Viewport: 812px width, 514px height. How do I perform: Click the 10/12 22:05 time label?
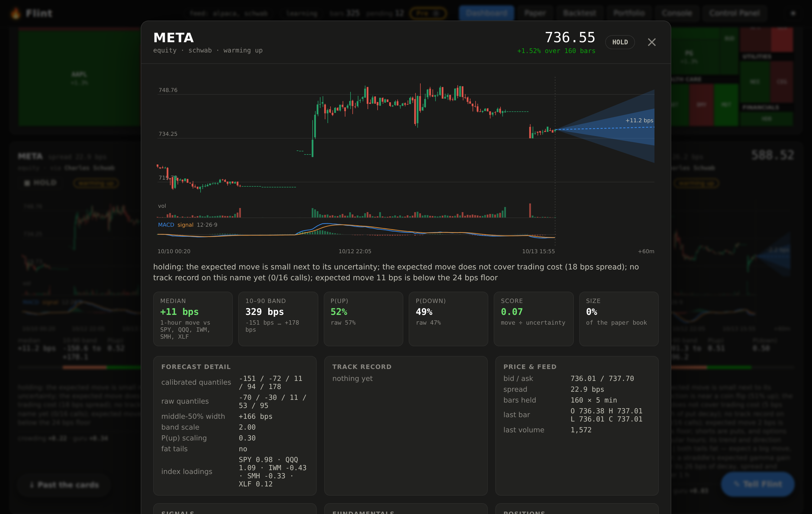(x=355, y=251)
